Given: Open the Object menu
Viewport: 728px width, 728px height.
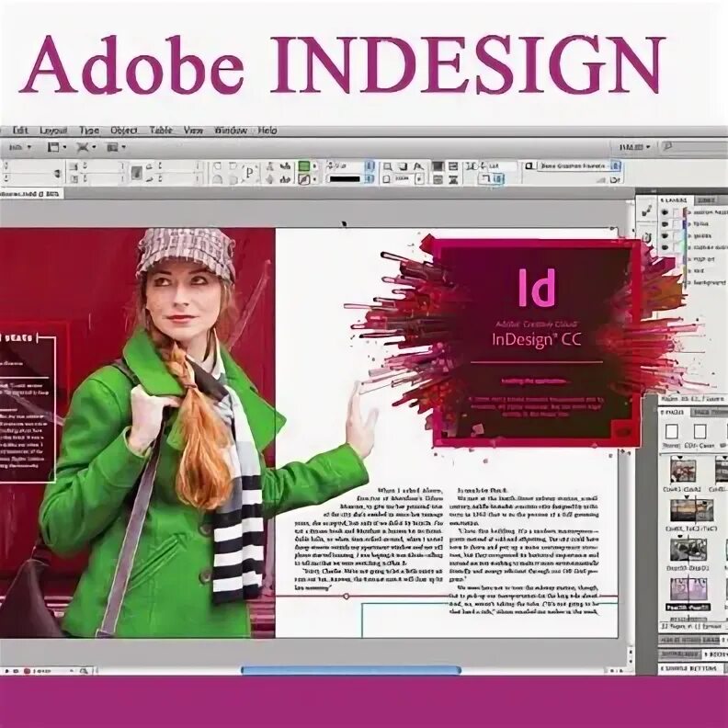Looking at the screenshot, I should point(123,131).
